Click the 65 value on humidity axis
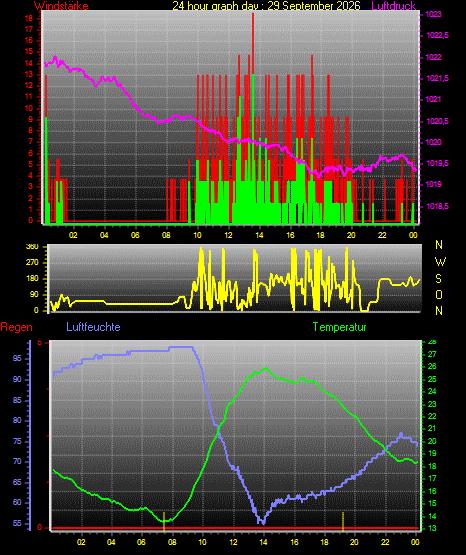This screenshot has width=466, height=555. [x=17, y=482]
